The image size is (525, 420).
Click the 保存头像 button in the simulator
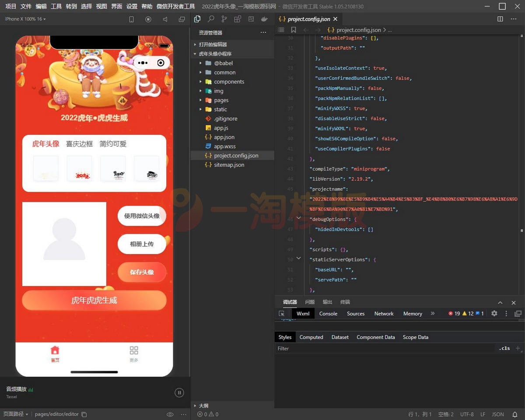point(142,272)
